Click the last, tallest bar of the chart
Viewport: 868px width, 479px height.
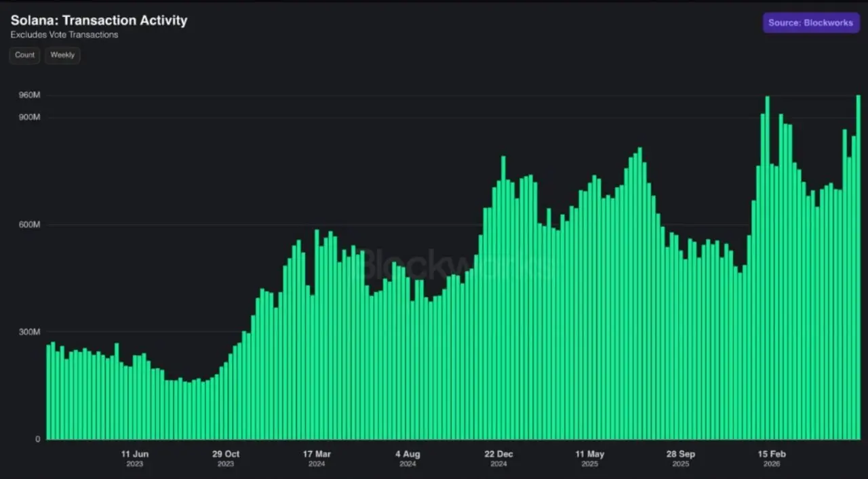(x=859, y=267)
